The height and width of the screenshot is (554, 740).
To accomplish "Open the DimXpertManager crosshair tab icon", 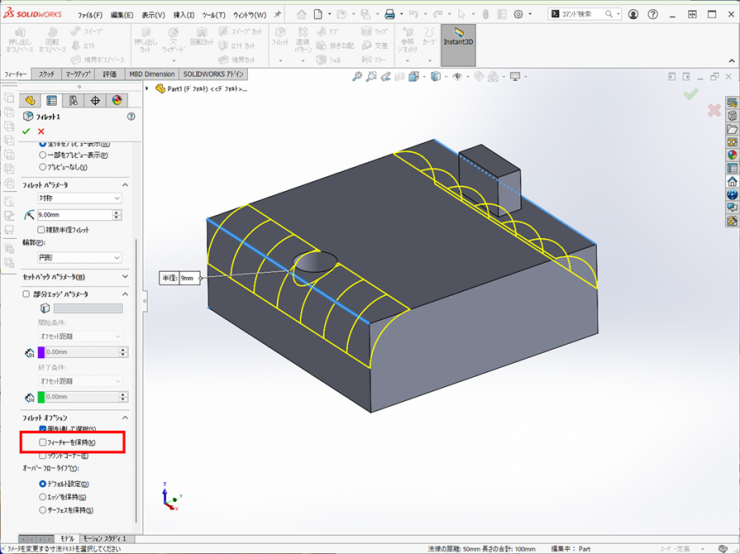I will pyautogui.click(x=95, y=100).
